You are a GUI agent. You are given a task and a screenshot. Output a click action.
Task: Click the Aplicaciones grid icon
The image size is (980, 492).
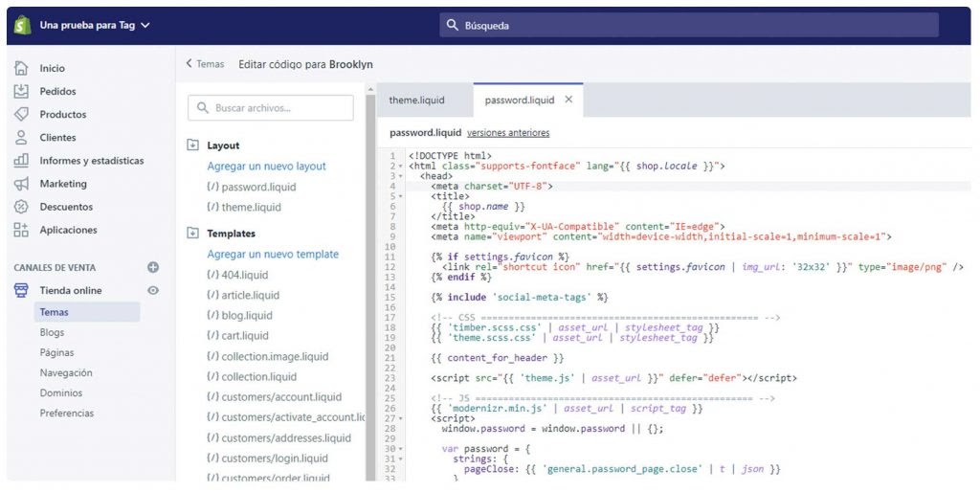[x=21, y=230]
